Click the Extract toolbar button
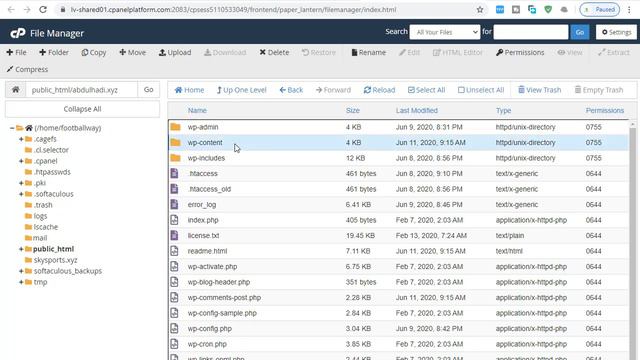This screenshot has height=360, width=640. click(x=614, y=52)
